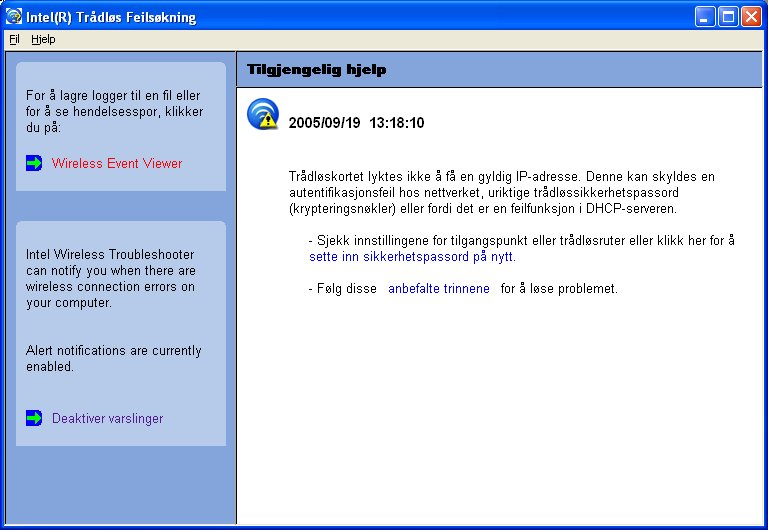
Task: Click the 'Intel Wireless Troubleshooter can notify you' text
Action: click(111, 278)
